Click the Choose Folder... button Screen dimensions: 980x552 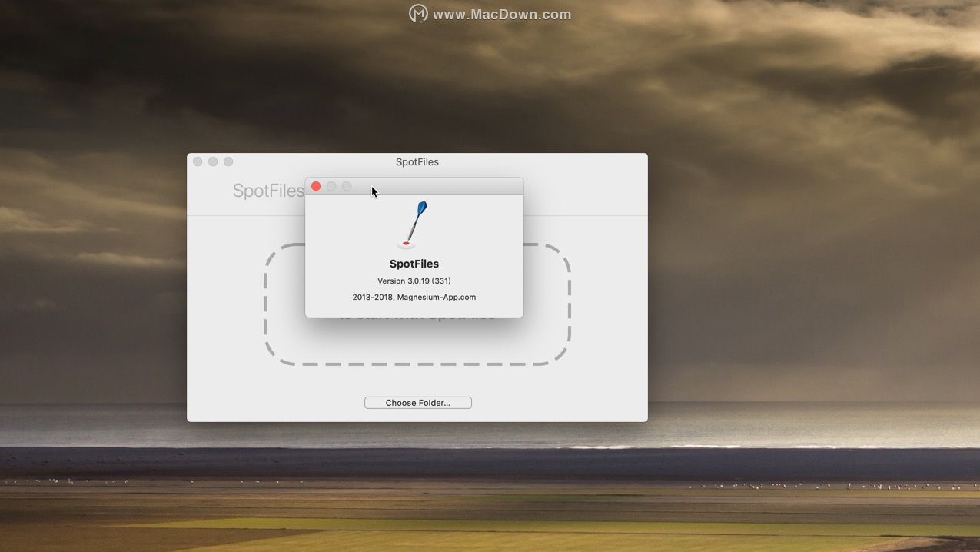(417, 403)
